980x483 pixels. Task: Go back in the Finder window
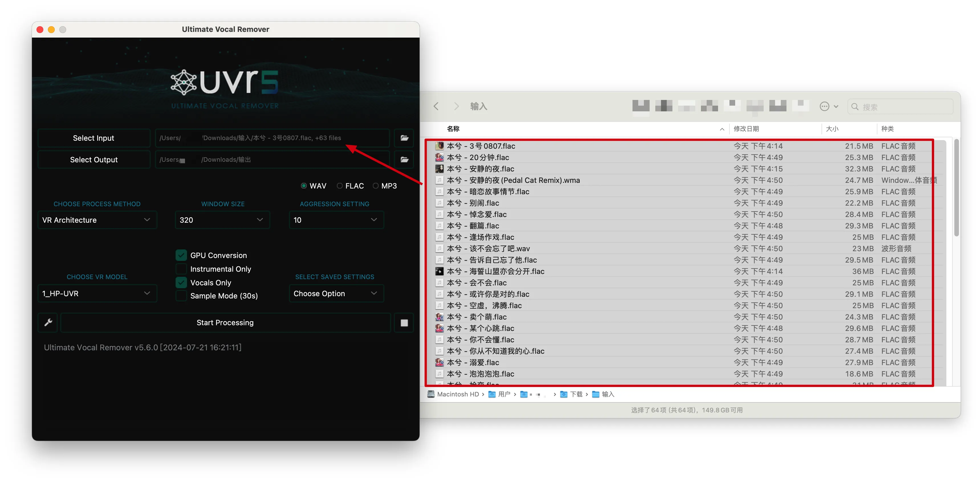click(436, 107)
